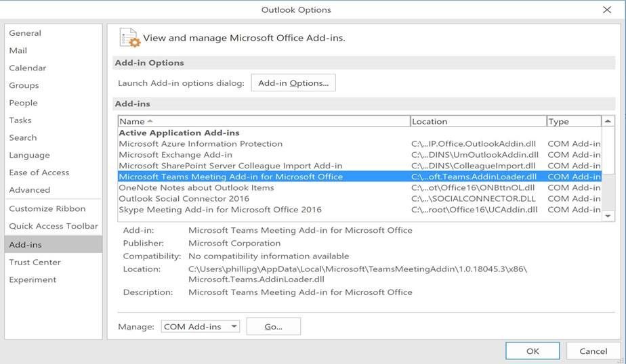Choose the Quick Access Toolbar category
This screenshot has width=626, height=364.
pos(54,226)
